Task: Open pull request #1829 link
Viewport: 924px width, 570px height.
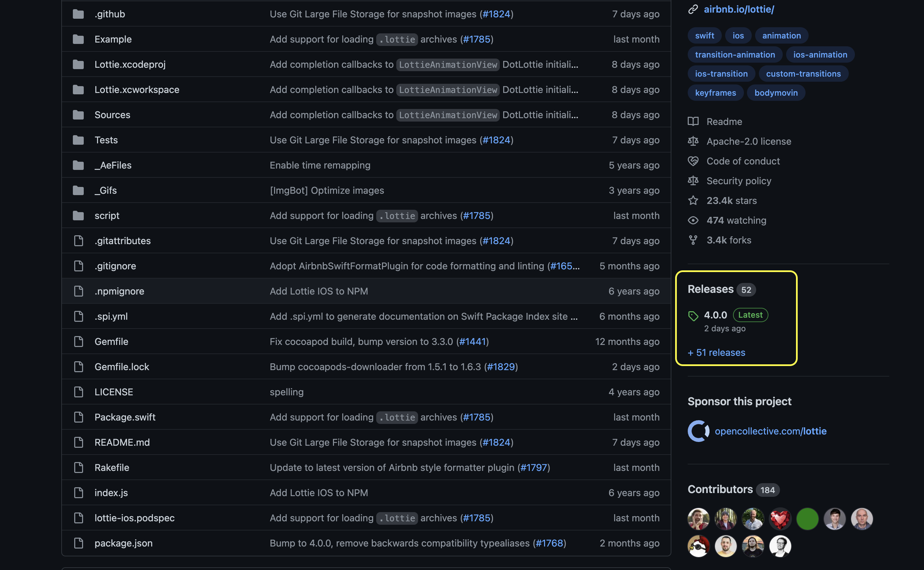Action: pyautogui.click(x=501, y=367)
